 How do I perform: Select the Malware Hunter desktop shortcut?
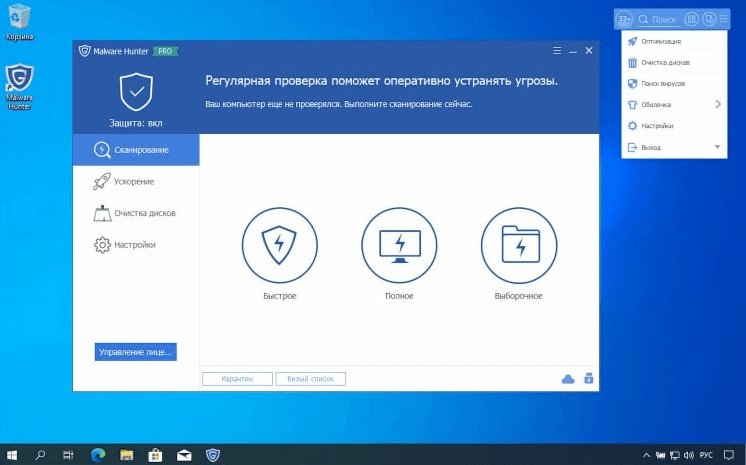coord(19,87)
